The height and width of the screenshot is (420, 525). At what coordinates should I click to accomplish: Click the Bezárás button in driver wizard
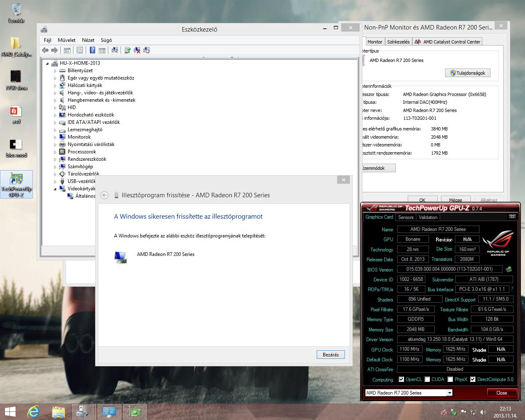click(331, 355)
